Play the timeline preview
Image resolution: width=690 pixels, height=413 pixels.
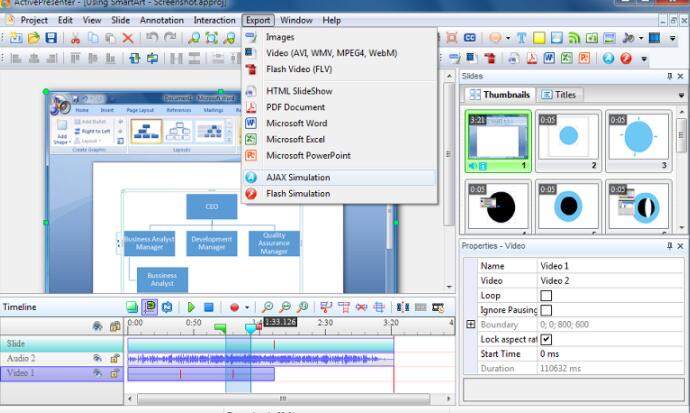point(191,307)
